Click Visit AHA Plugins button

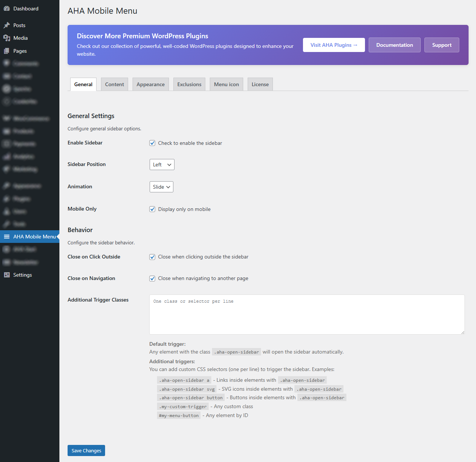[334, 45]
